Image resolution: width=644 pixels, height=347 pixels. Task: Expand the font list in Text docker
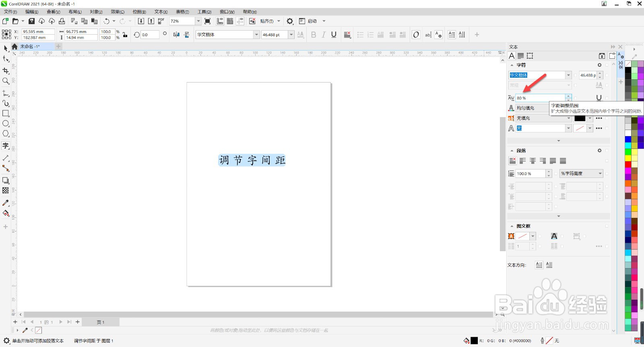568,75
